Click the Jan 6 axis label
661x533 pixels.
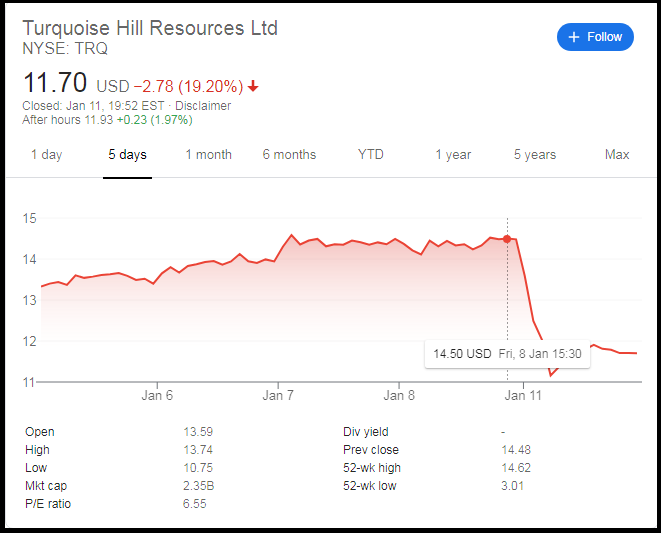(x=157, y=396)
